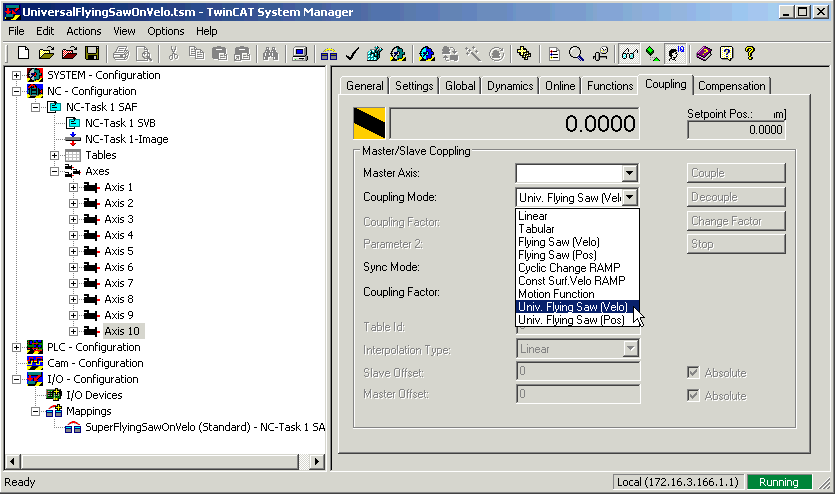The height and width of the screenshot is (494, 836).
Task: Toggle the Absolute checkbox beside Slave Offset
Action: tap(693, 372)
